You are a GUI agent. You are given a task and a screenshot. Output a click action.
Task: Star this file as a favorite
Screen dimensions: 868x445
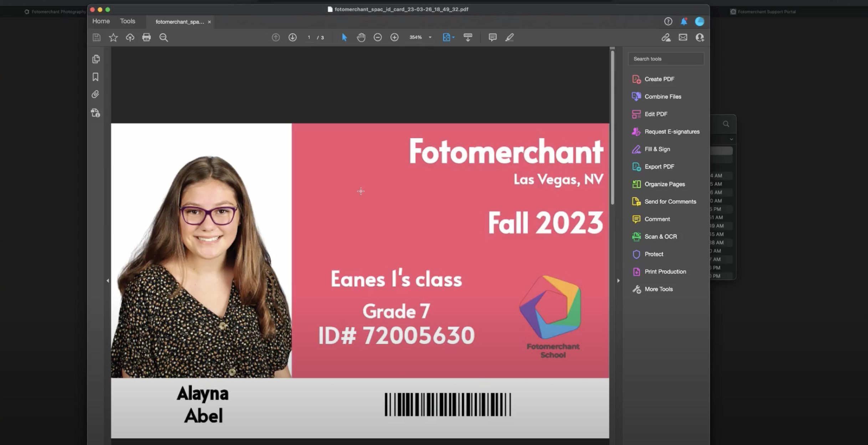(x=113, y=37)
